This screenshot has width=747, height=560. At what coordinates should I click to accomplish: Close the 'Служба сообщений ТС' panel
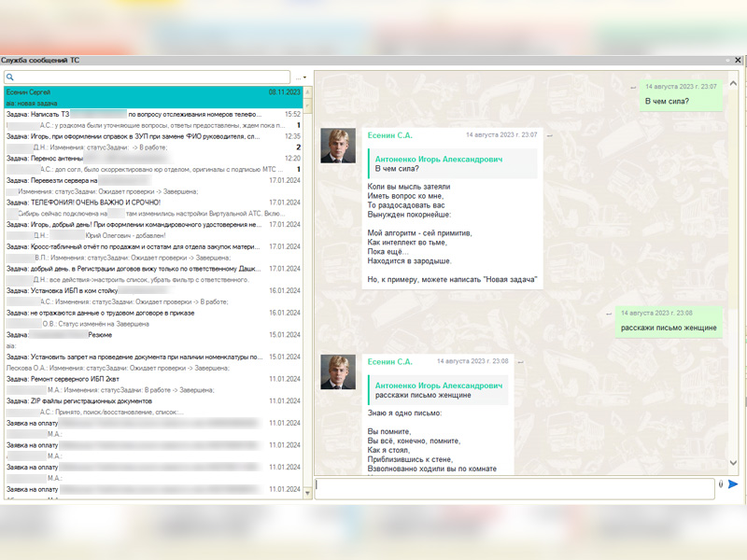[738, 60]
